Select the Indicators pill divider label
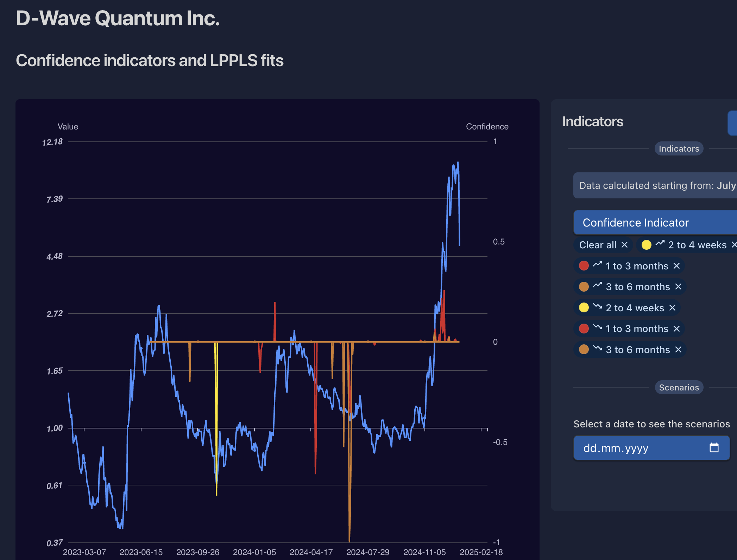 click(x=679, y=148)
